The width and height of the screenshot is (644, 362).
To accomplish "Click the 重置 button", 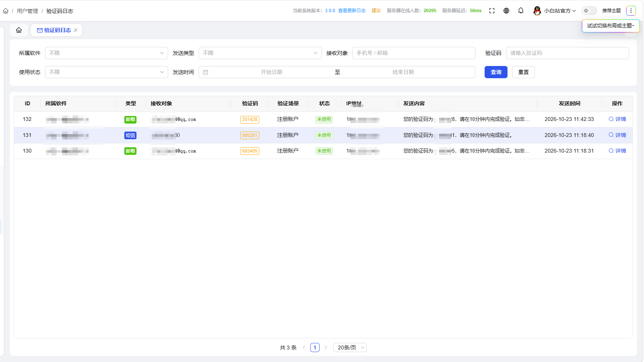I will click(524, 72).
